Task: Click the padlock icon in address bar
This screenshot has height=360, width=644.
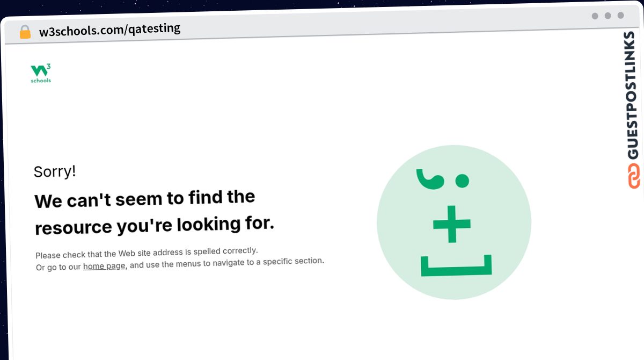Action: (x=25, y=32)
